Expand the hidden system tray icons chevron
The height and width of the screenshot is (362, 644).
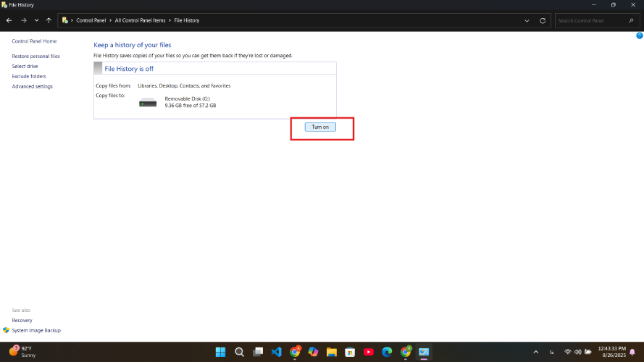click(535, 352)
